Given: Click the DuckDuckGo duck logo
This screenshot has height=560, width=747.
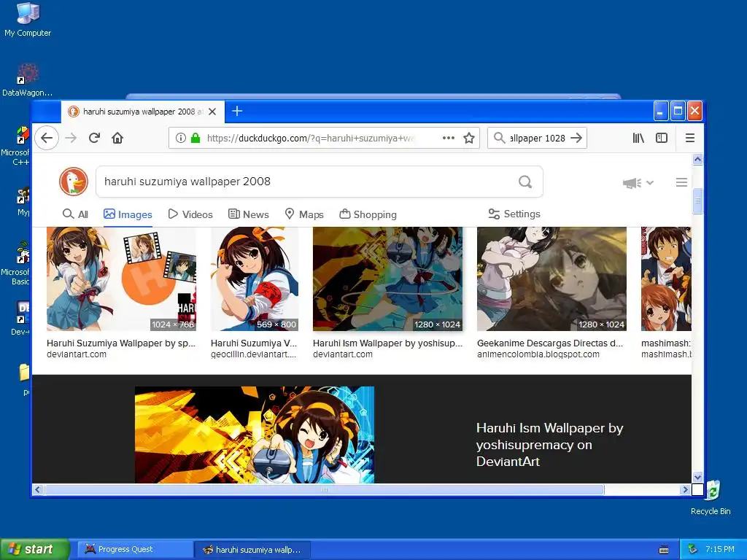Looking at the screenshot, I should tap(74, 182).
